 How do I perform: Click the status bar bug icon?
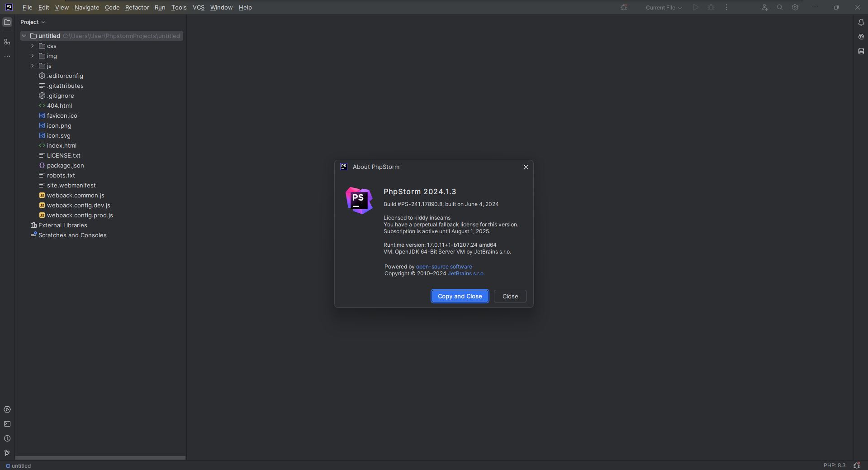point(857,465)
